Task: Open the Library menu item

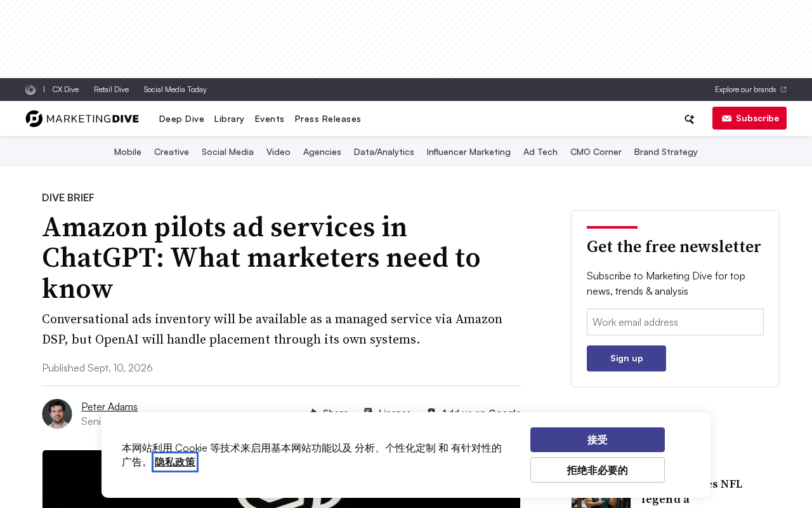Action: point(229,119)
